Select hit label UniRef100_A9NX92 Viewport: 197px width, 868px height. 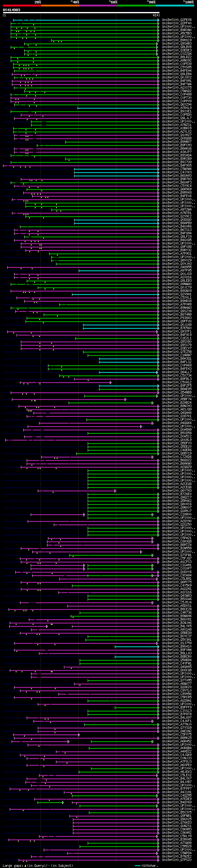[176, 60]
